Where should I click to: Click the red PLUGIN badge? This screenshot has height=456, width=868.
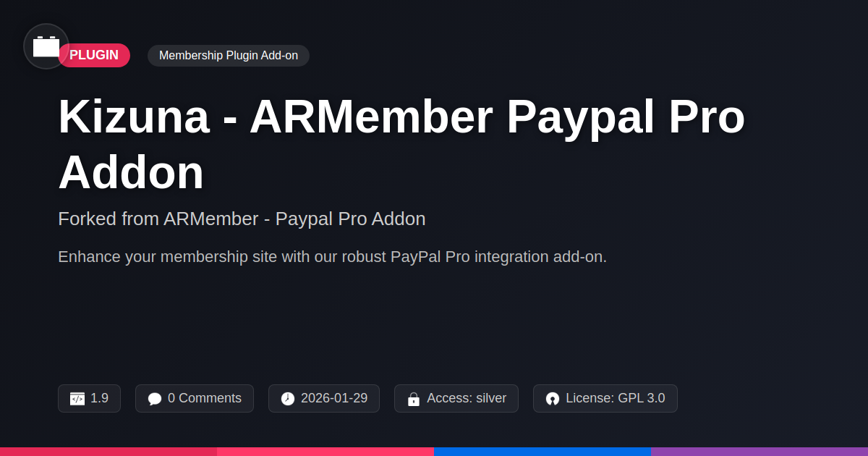(94, 56)
